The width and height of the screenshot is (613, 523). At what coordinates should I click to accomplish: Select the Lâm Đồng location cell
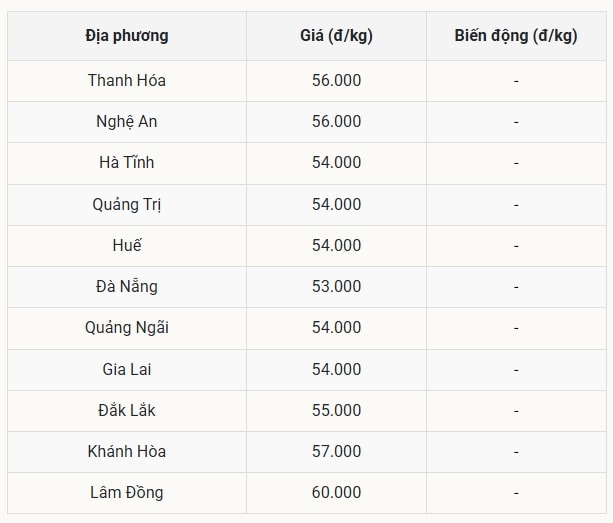pos(127,492)
